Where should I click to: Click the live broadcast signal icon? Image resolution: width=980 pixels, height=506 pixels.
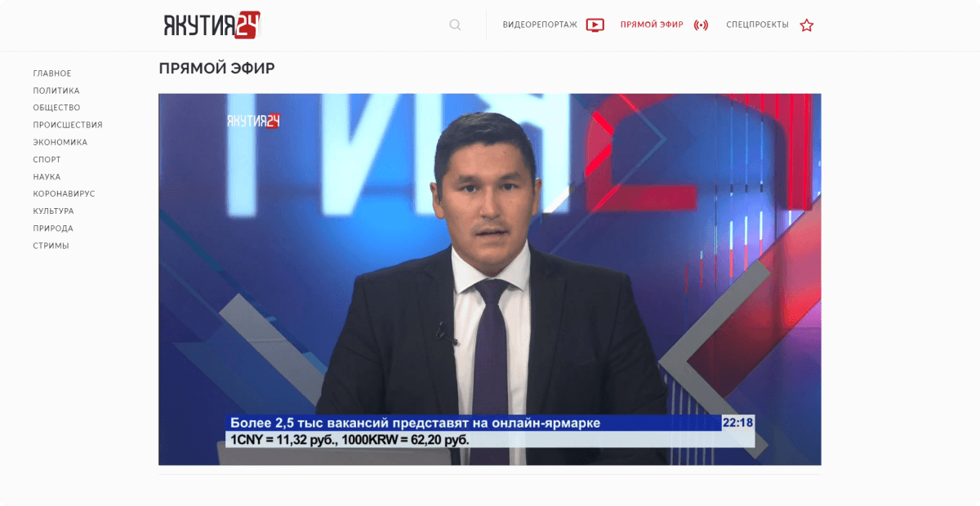coord(701,24)
